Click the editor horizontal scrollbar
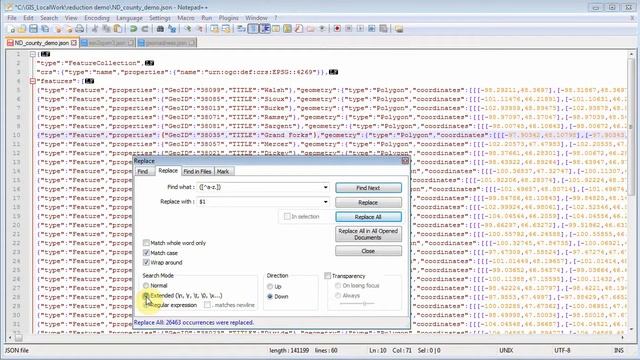 (x=316, y=338)
